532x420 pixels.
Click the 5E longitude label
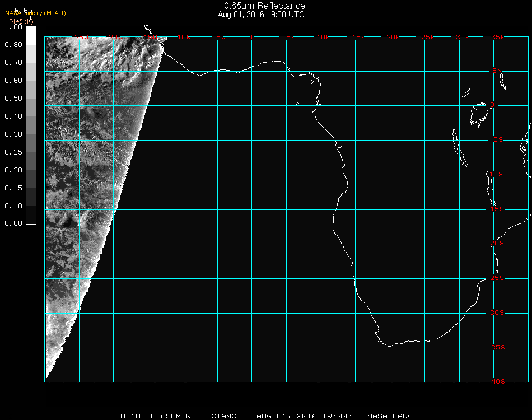pos(291,38)
